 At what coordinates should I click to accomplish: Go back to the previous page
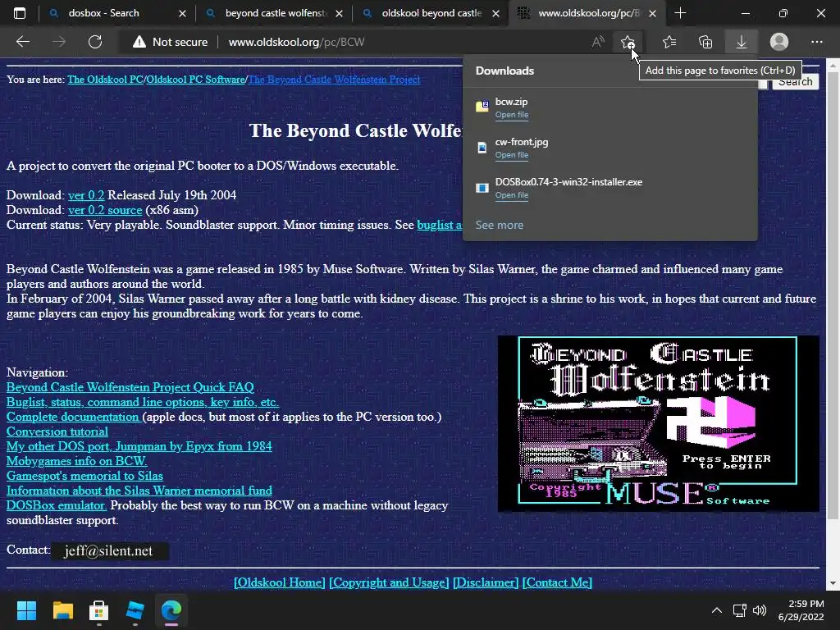22,42
